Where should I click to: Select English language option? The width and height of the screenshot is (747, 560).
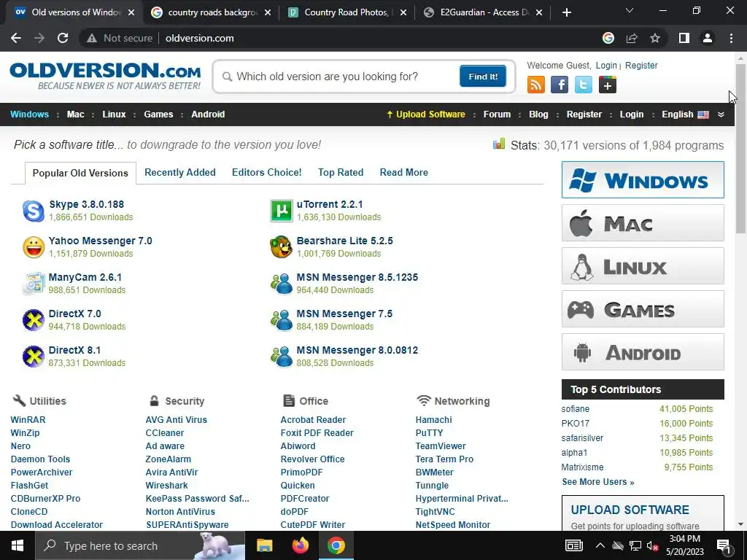pyautogui.click(x=685, y=114)
